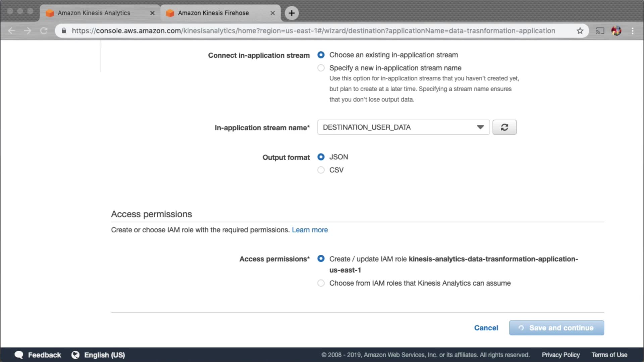Click the refresh in-application stream list icon

click(x=504, y=127)
